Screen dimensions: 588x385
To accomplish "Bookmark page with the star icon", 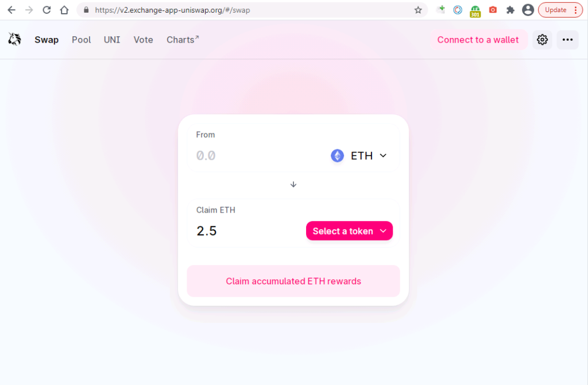I will pyautogui.click(x=418, y=10).
